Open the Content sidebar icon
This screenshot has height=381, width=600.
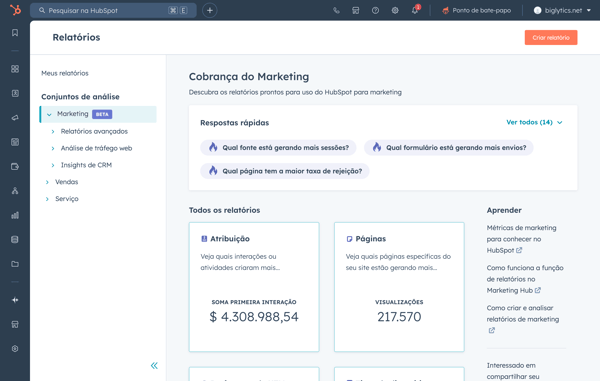pyautogui.click(x=15, y=142)
